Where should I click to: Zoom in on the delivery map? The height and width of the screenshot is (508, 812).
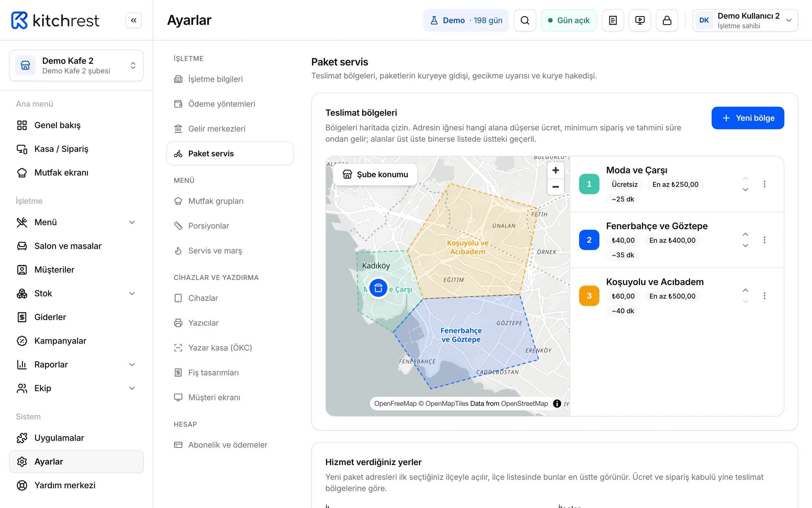click(x=556, y=170)
